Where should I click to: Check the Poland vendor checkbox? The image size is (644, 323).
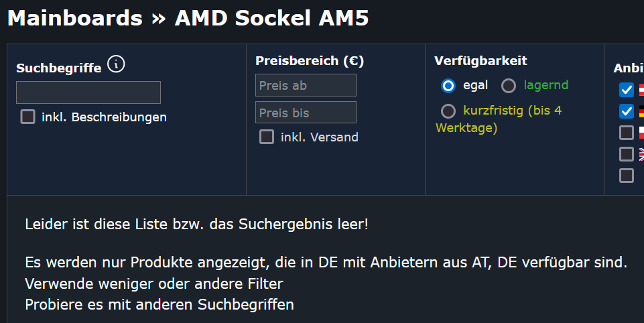(627, 133)
